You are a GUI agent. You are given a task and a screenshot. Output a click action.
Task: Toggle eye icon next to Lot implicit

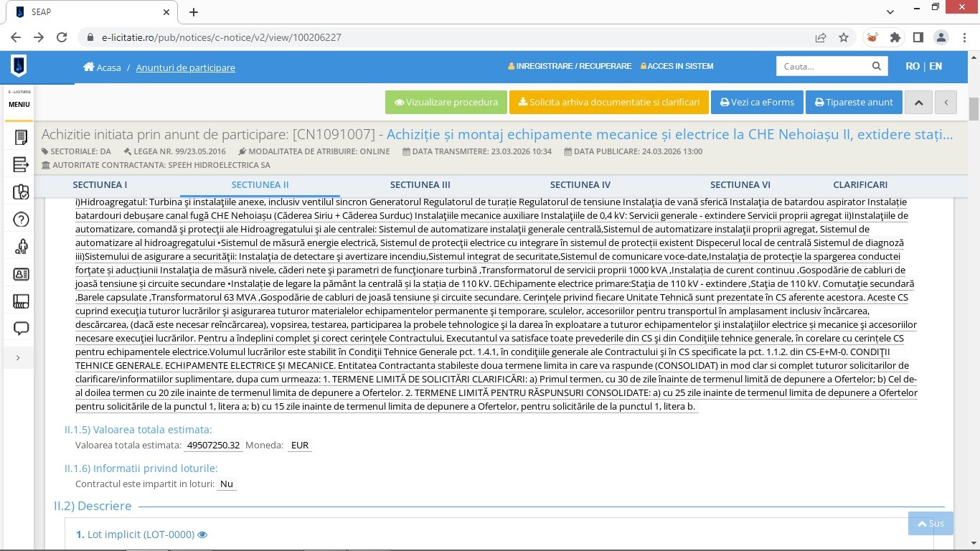pyautogui.click(x=202, y=534)
